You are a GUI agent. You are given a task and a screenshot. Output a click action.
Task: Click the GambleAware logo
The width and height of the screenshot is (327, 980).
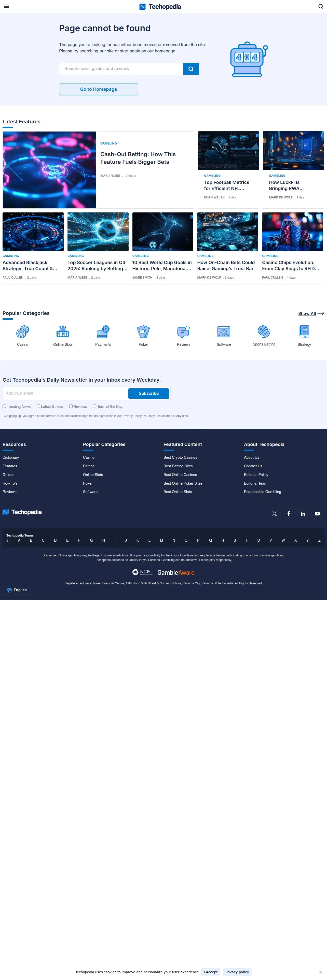pos(176,572)
